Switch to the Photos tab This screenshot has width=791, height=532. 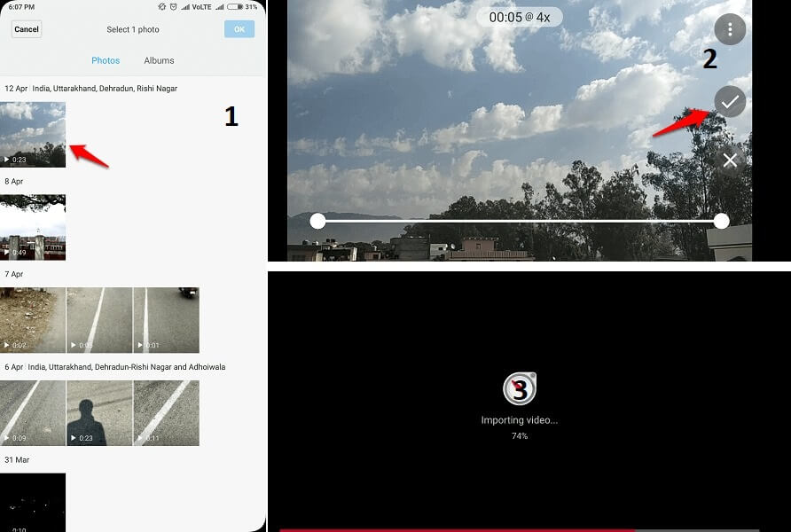click(x=106, y=60)
